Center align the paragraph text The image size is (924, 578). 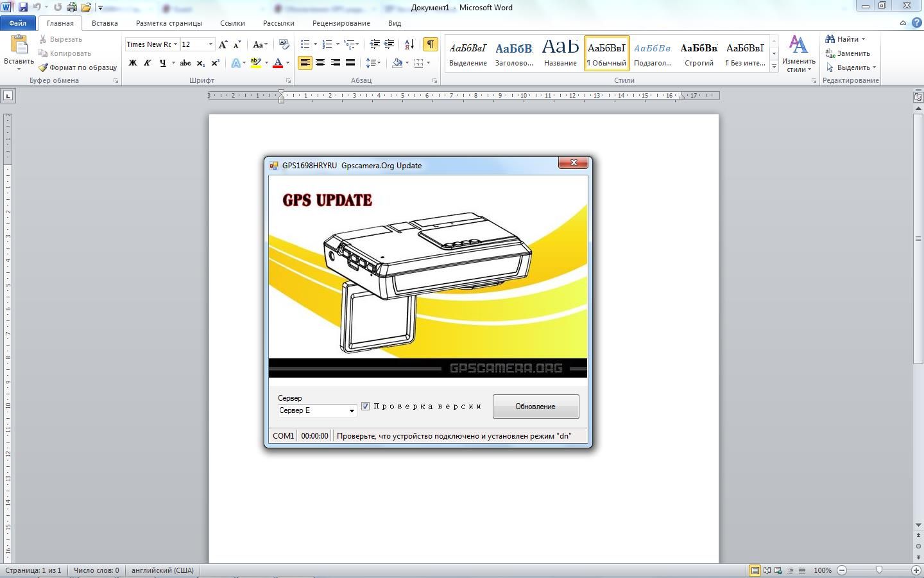tap(320, 63)
